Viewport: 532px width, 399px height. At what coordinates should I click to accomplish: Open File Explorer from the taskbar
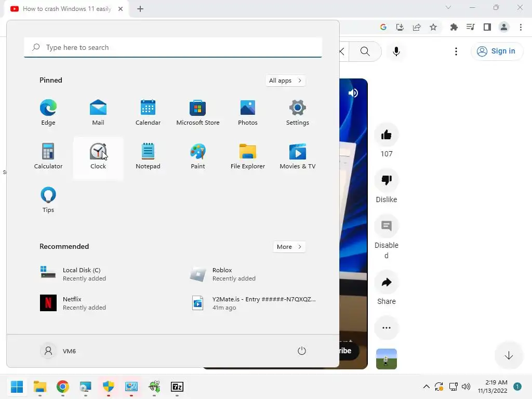click(40, 387)
